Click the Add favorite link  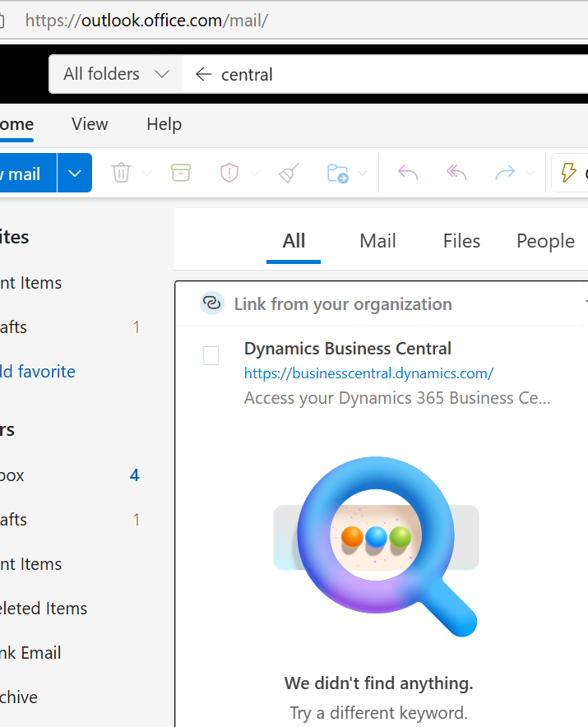(x=38, y=372)
